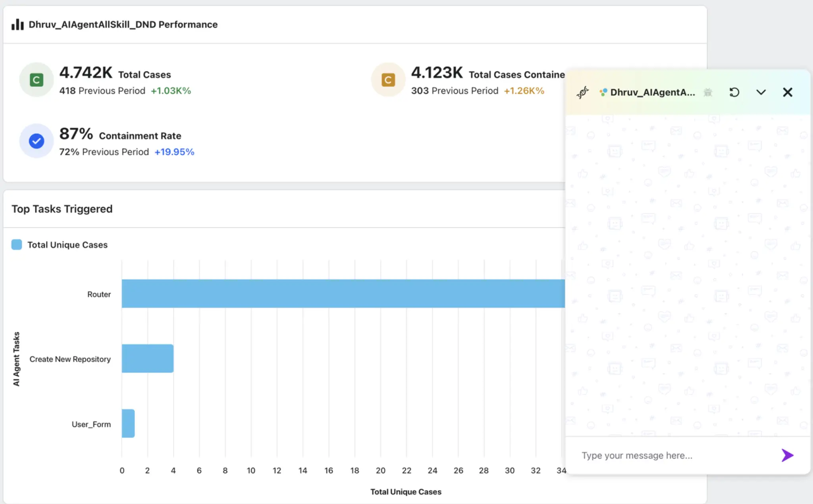Click the '+1.26K%' change indicator
This screenshot has height=504, width=813.
(524, 91)
